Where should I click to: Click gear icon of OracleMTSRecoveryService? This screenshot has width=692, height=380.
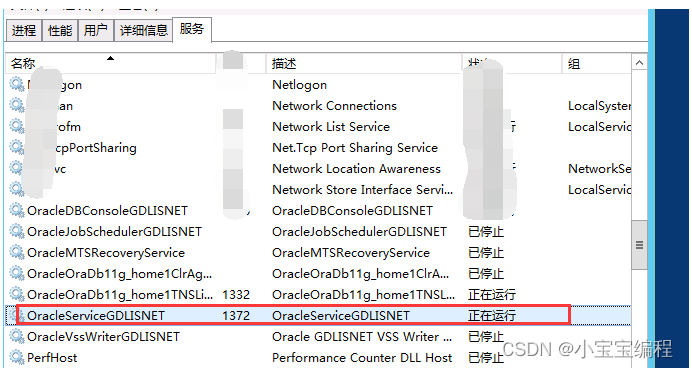17,252
